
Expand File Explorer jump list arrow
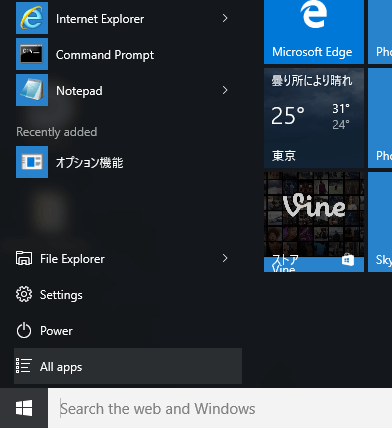225,258
